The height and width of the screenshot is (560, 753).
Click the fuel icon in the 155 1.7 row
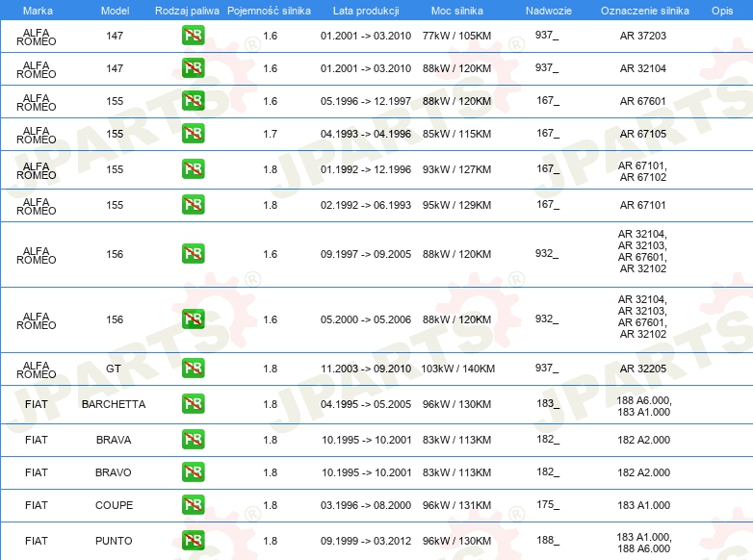(x=193, y=134)
